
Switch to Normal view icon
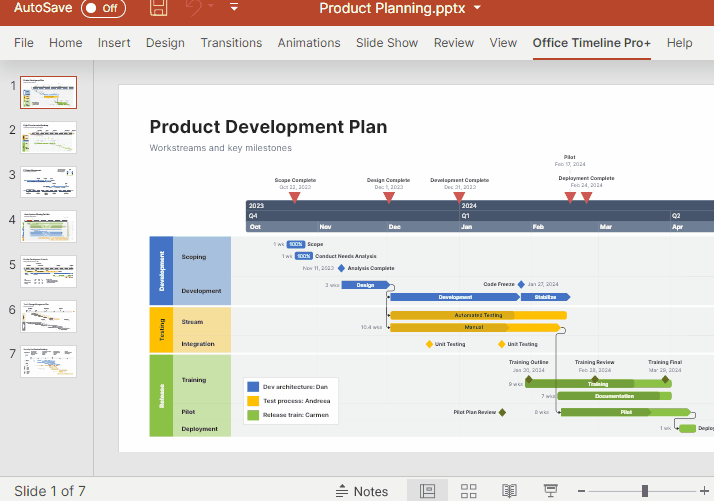pyautogui.click(x=427, y=491)
